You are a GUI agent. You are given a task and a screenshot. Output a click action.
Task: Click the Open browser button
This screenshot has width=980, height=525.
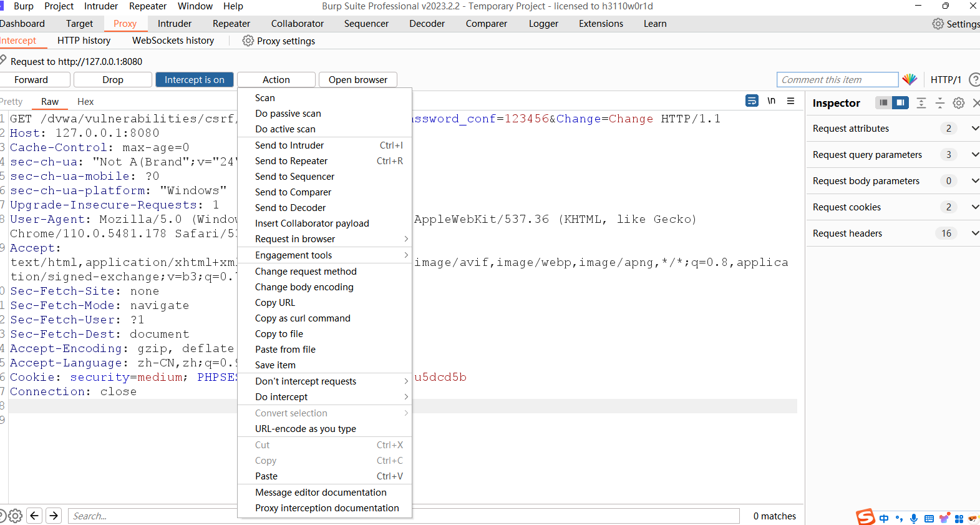pyautogui.click(x=358, y=79)
